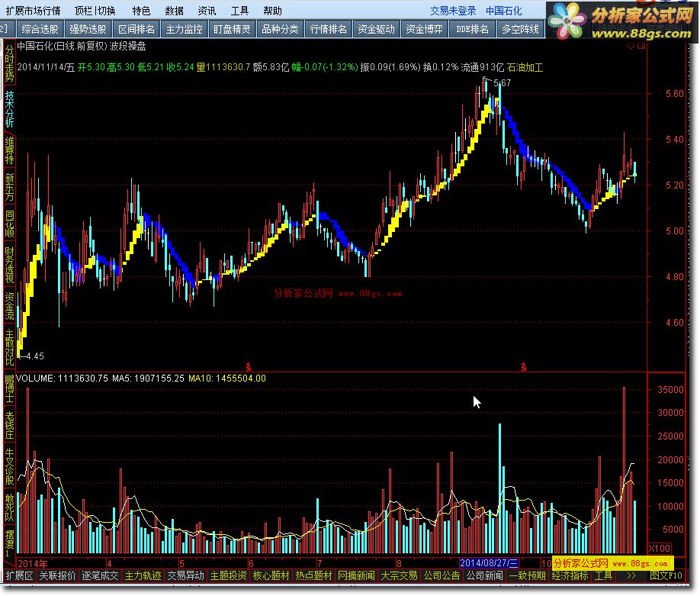Open the 大宗交易 bottom tab
The width and height of the screenshot is (700, 596).
point(399,576)
